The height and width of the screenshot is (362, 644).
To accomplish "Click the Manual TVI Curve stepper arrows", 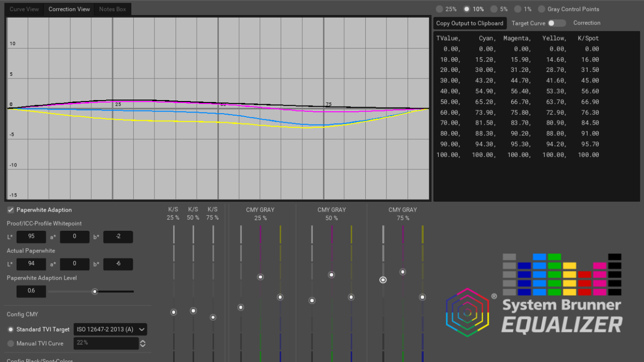I will point(143,343).
